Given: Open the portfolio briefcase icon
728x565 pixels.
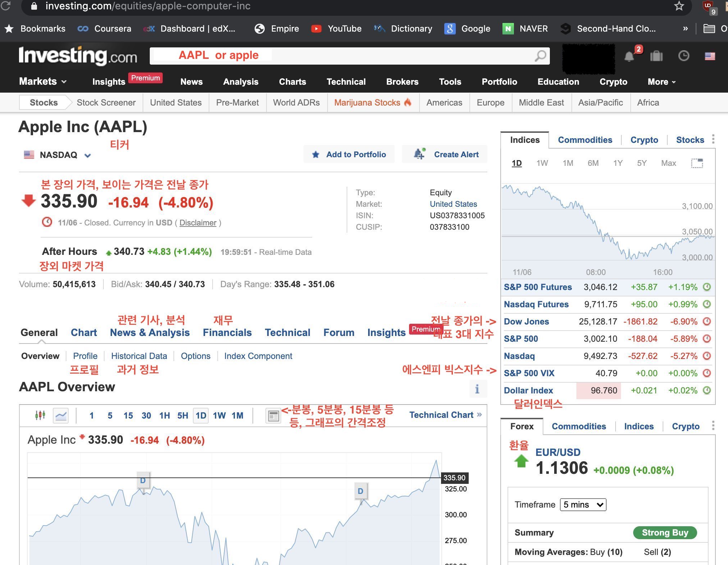Looking at the screenshot, I should pyautogui.click(x=657, y=56).
